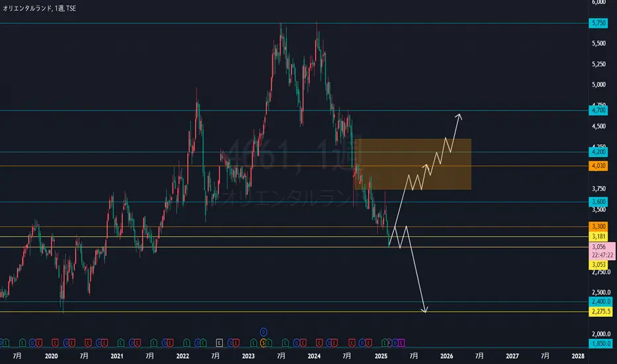The height and width of the screenshot is (364, 617).
Task: Click the 2,500.0 price scale value
Action: [x=601, y=293]
